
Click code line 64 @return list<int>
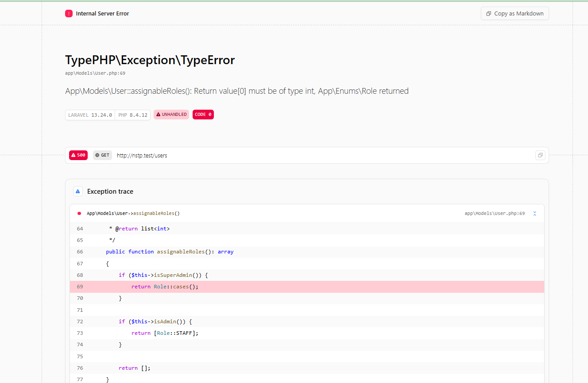coord(307,229)
